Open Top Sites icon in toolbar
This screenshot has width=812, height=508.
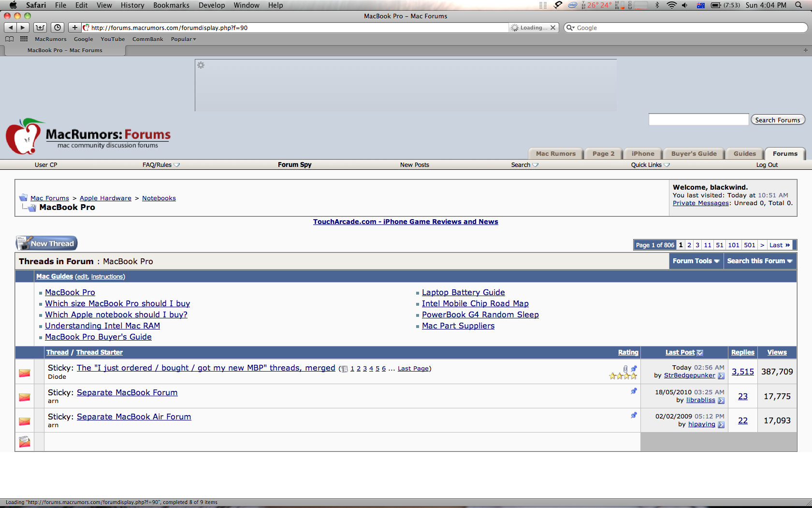(40, 28)
